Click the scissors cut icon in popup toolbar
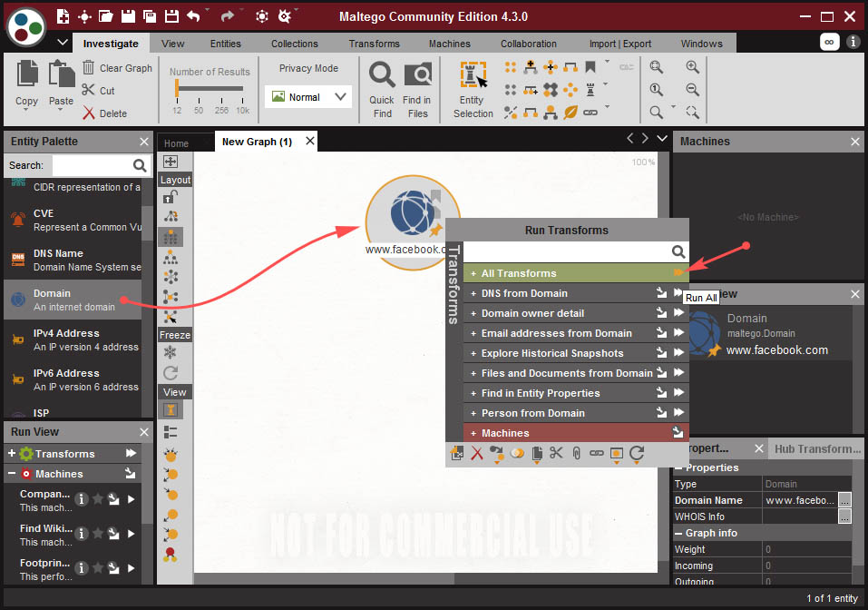 click(x=556, y=453)
